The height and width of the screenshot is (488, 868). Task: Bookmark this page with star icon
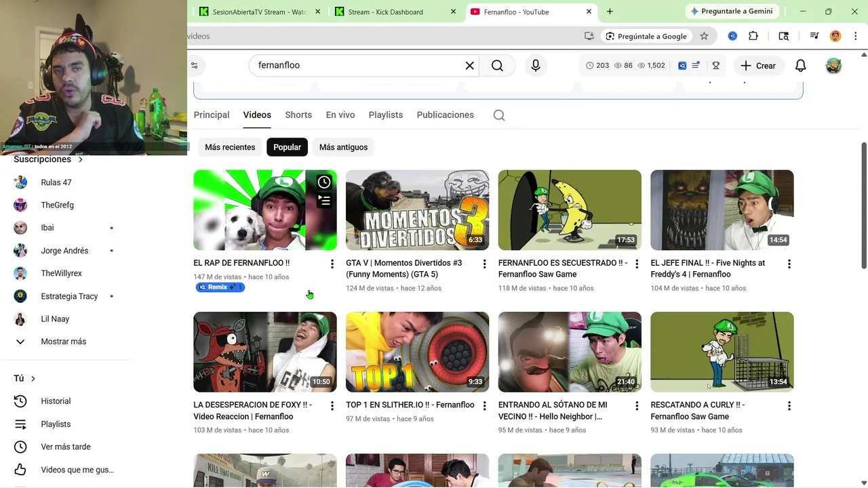(704, 36)
